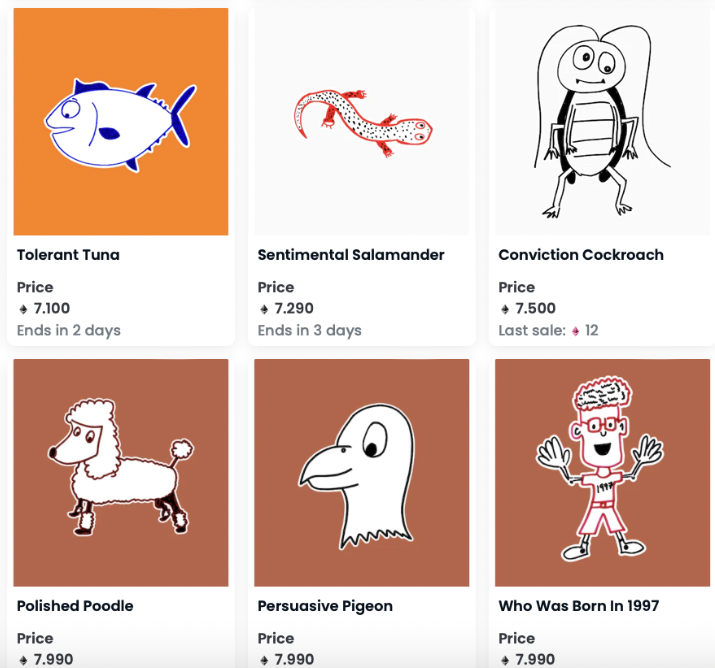
Task: Click Ethereum icon beside price 7.100
Action: tap(23, 309)
